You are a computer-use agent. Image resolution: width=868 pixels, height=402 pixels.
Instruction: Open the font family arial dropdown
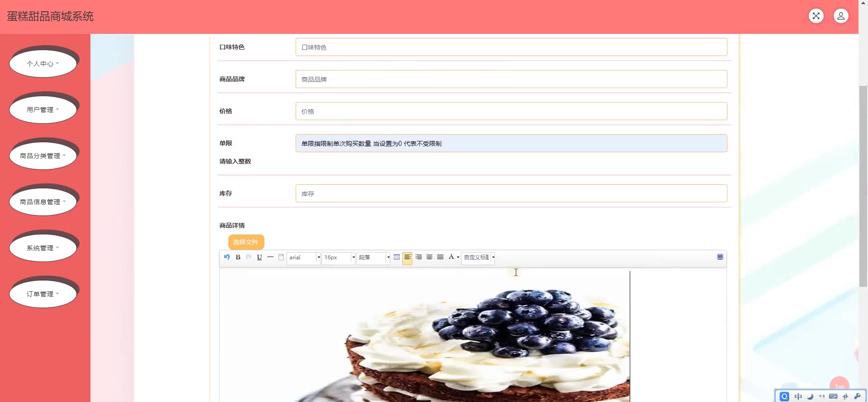coord(304,257)
